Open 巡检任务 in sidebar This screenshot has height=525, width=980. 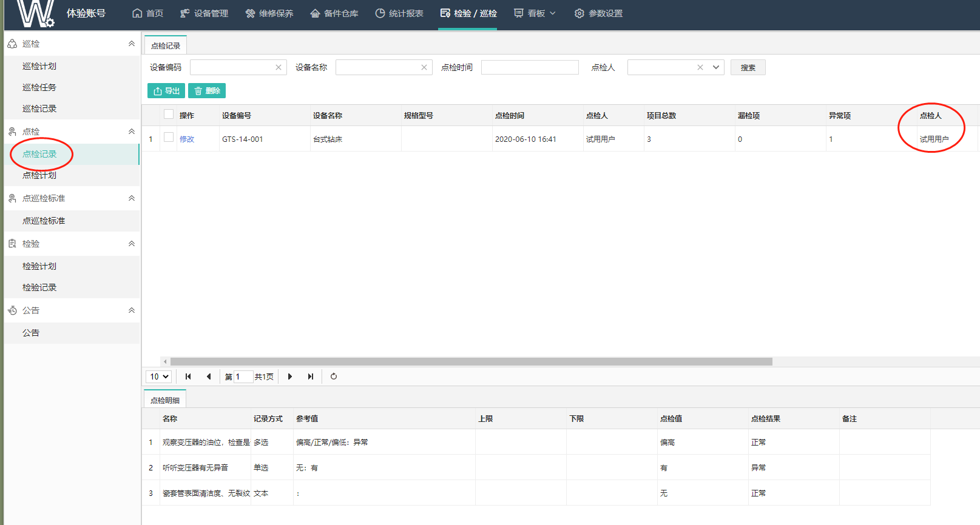[x=39, y=87]
